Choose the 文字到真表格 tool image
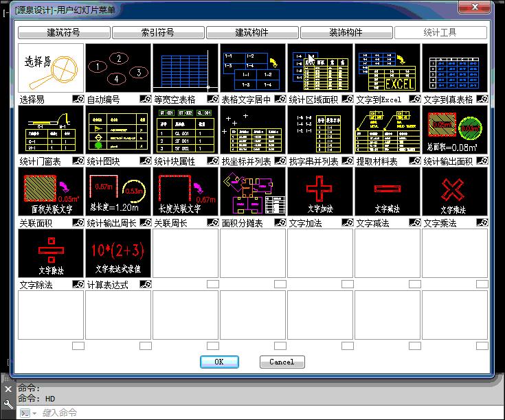 click(x=455, y=68)
